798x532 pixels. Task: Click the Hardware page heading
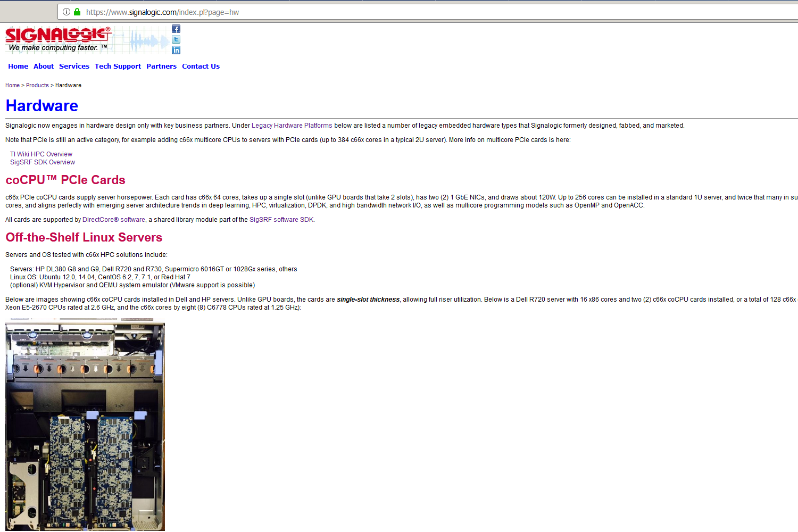point(42,106)
